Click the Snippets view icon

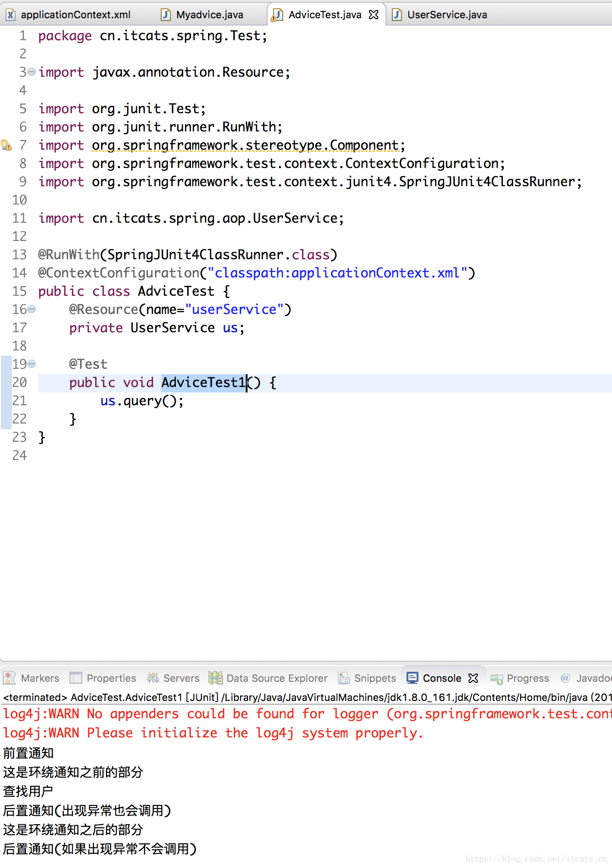(x=344, y=678)
